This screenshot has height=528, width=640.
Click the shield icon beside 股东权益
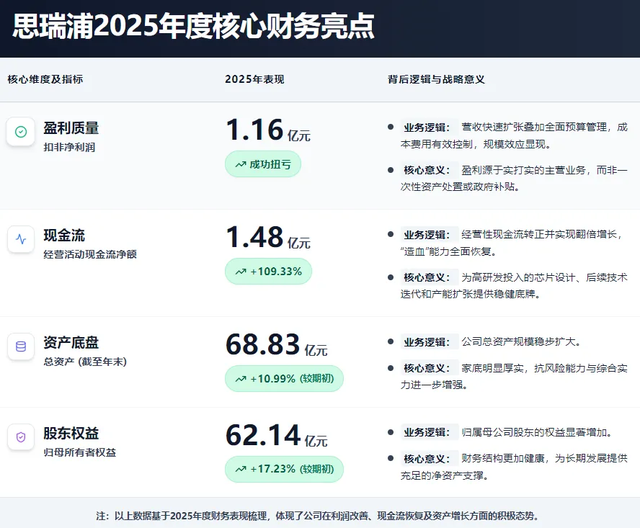21,437
